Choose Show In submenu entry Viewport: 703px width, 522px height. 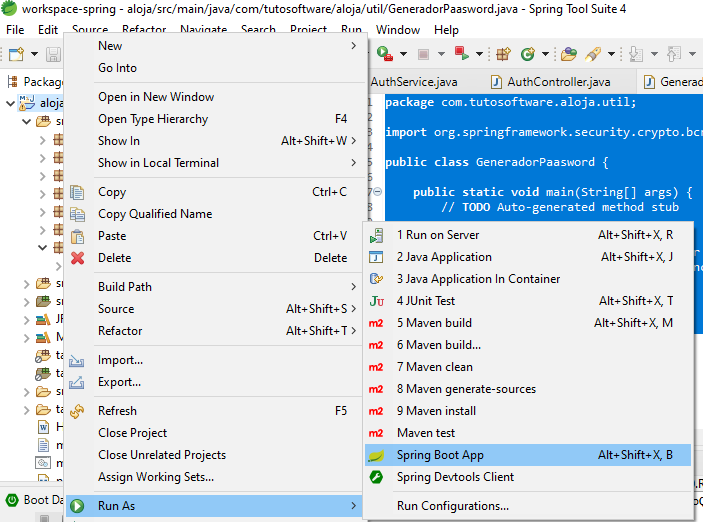coord(216,141)
